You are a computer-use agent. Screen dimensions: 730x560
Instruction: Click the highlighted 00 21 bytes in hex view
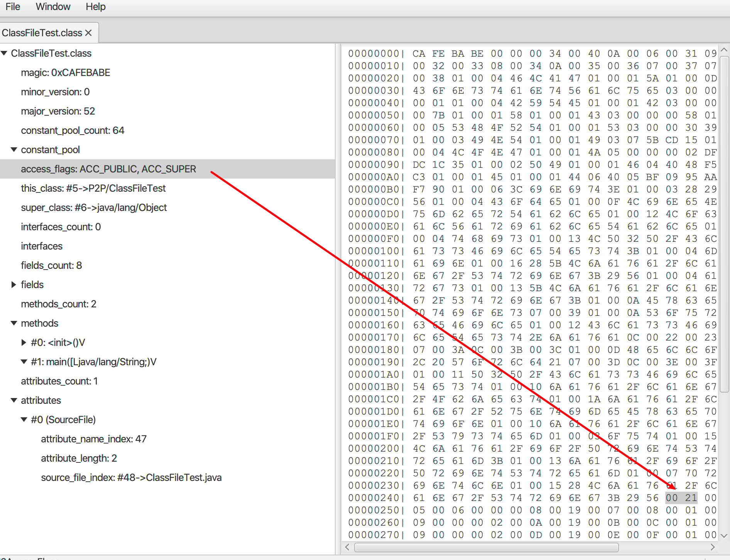[681, 498]
